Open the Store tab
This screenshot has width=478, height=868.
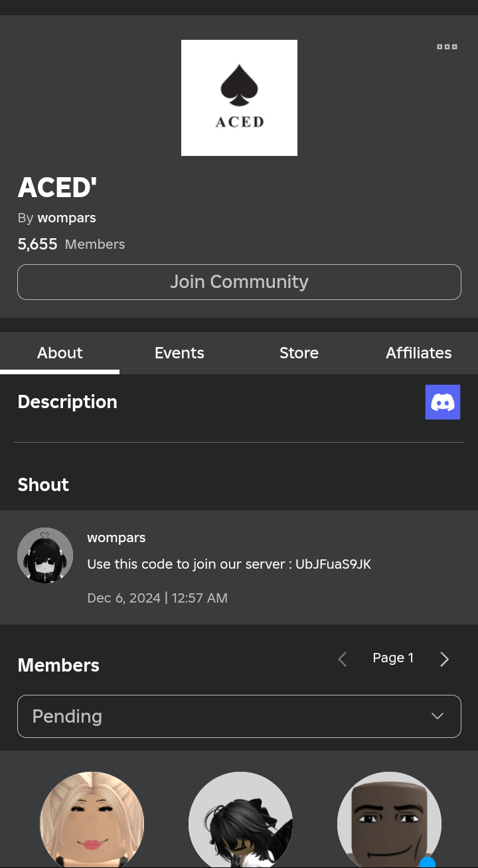pyautogui.click(x=299, y=353)
